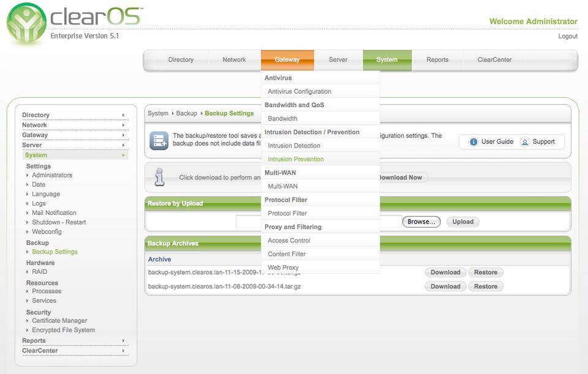Click the backup server icon

point(159,141)
